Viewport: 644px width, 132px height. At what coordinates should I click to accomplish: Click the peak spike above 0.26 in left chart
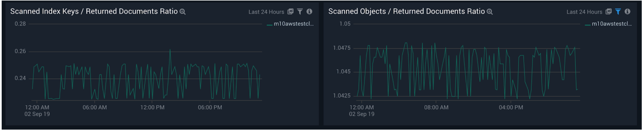click(x=170, y=50)
